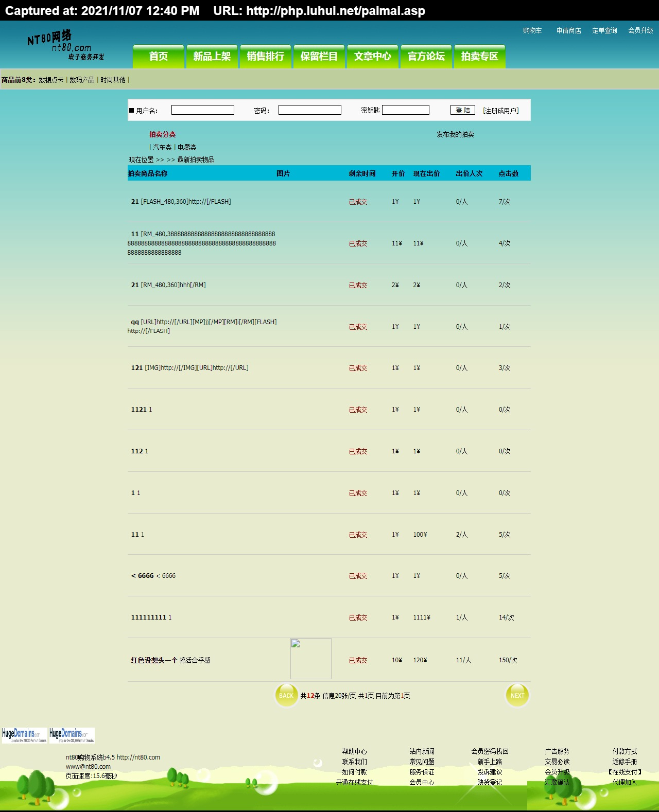Open the 付款方式 footer link
Viewport: 659px width, 812px height.
pyautogui.click(x=625, y=752)
